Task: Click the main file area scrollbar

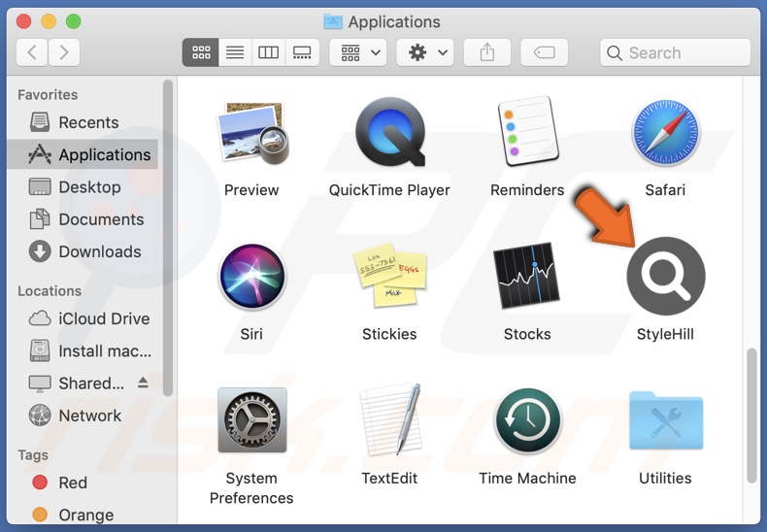Action: pos(751,416)
